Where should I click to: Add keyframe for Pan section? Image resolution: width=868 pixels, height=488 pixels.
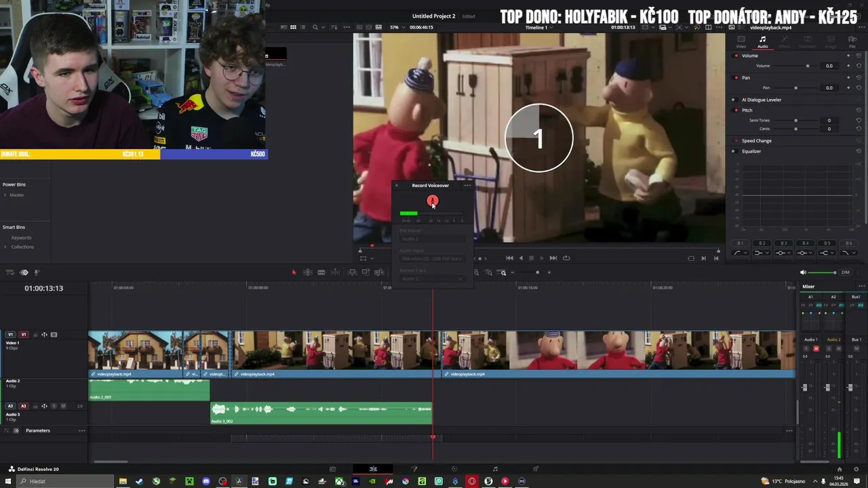point(848,77)
